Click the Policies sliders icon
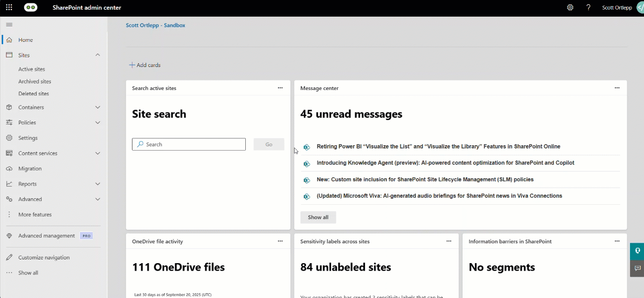The image size is (644, 298). coord(9,122)
